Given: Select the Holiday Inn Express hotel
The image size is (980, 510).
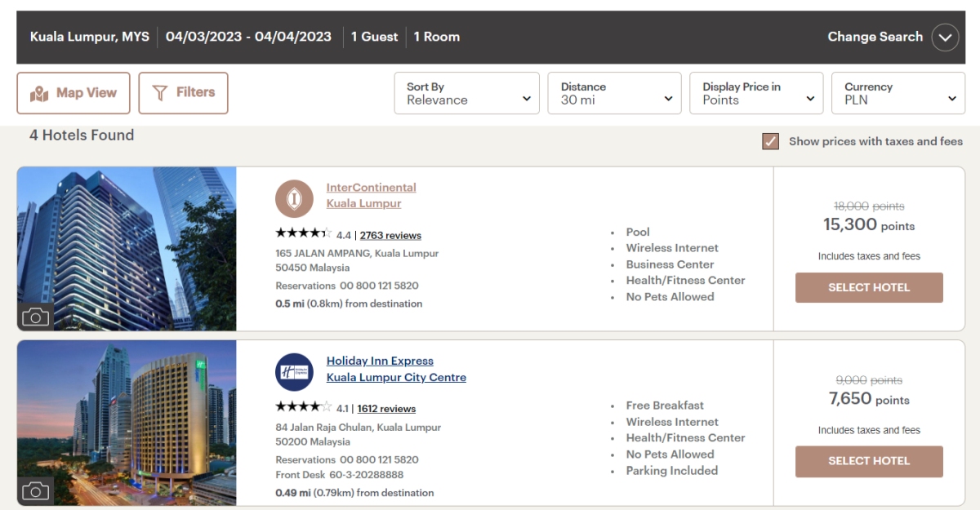Looking at the screenshot, I should (x=869, y=461).
